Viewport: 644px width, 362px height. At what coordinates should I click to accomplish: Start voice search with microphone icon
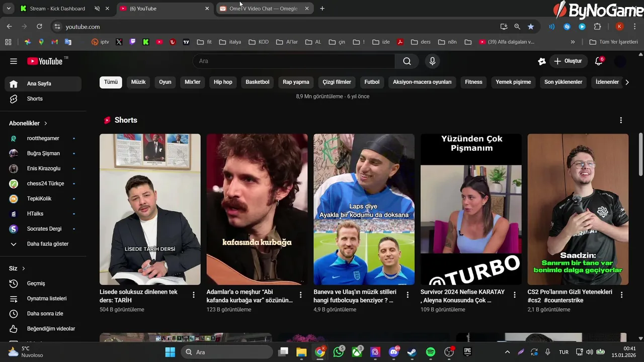(432, 61)
